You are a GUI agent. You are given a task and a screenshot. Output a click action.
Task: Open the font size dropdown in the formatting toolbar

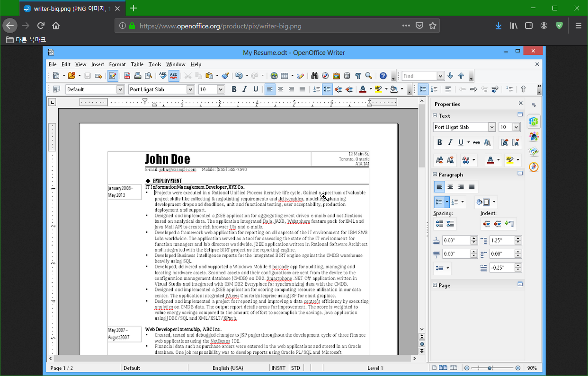click(x=221, y=89)
